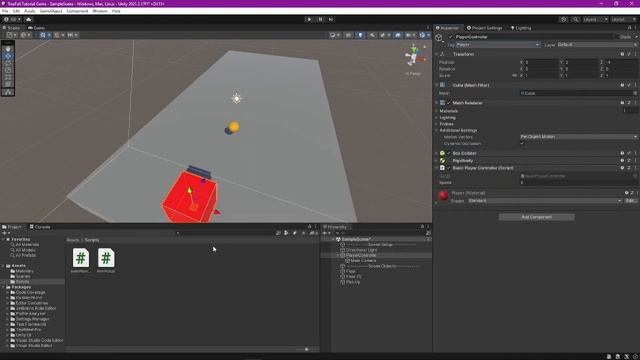Select Main Camera in Hierarchy

360,260
